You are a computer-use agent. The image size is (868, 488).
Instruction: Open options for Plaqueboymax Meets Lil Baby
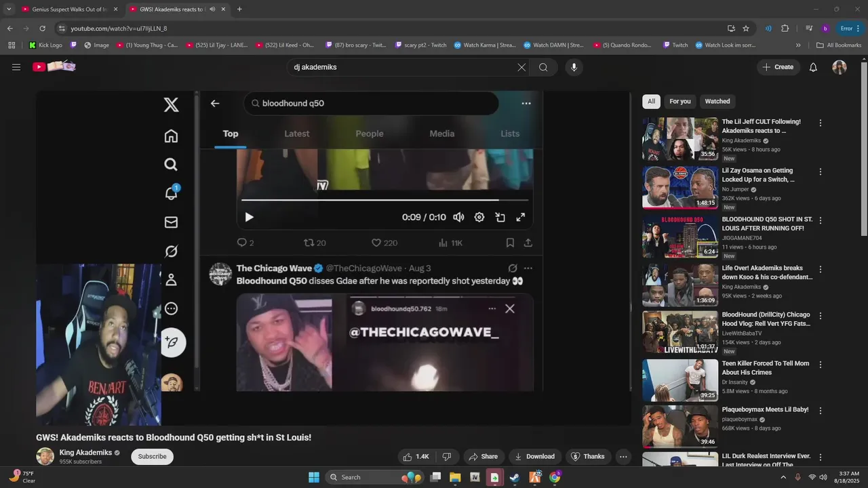click(x=821, y=411)
